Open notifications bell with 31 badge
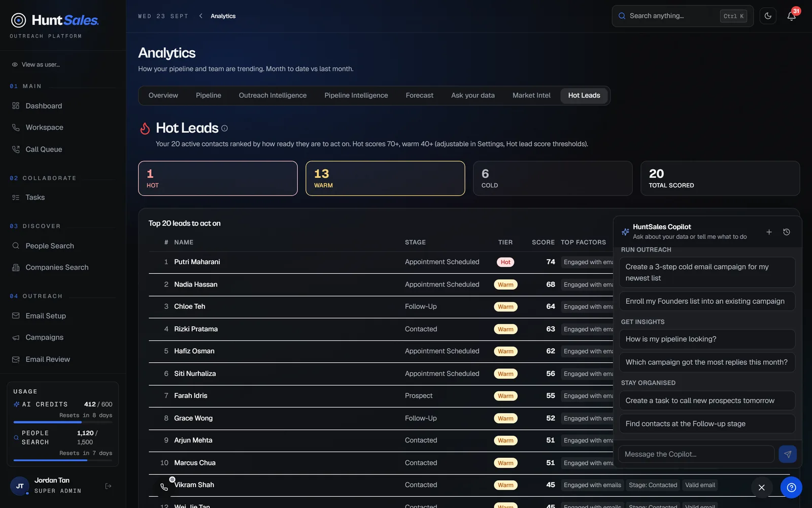 [791, 16]
